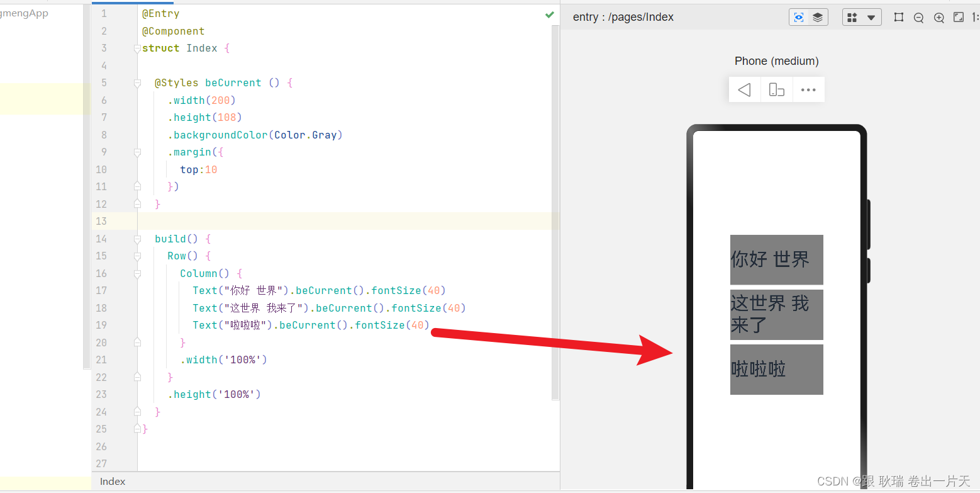Click top:10 on line 10
Image resolution: width=980 pixels, height=493 pixels.
pos(199,170)
